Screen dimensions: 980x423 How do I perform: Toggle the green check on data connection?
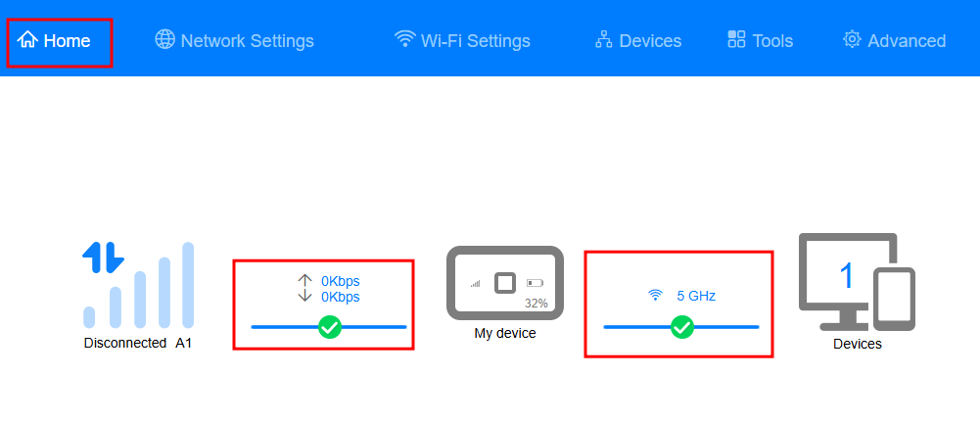click(329, 327)
